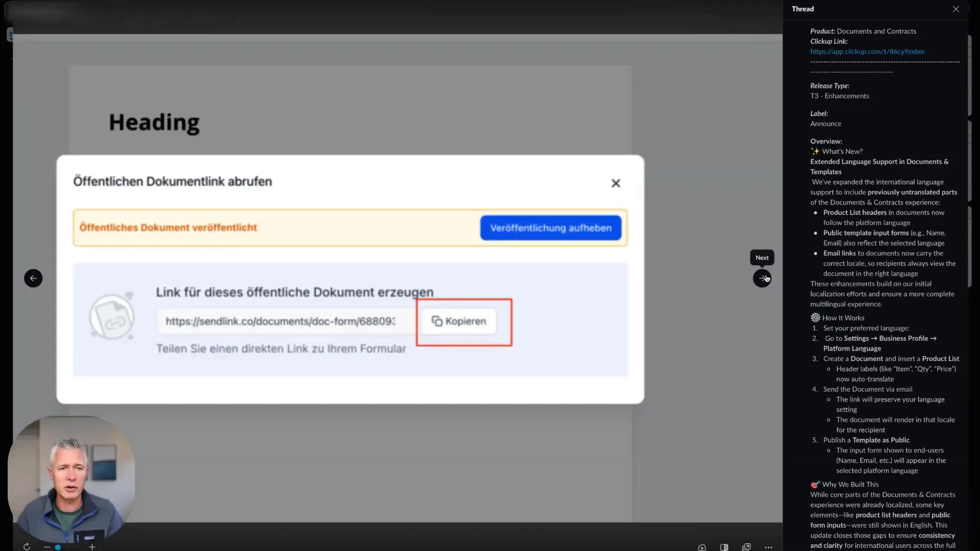This screenshot has height=551, width=980.
Task: Close the Thread panel
Action: click(x=955, y=9)
